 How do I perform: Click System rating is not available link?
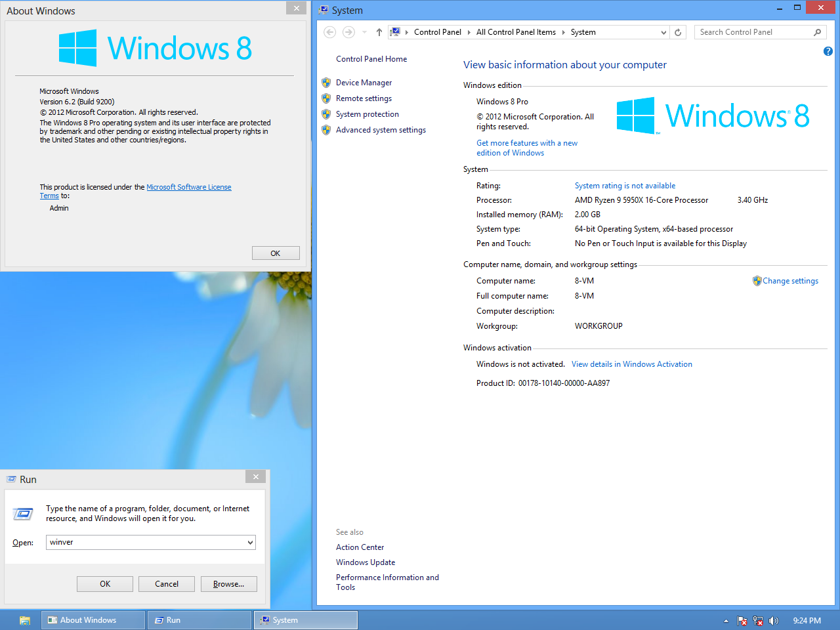pos(625,186)
